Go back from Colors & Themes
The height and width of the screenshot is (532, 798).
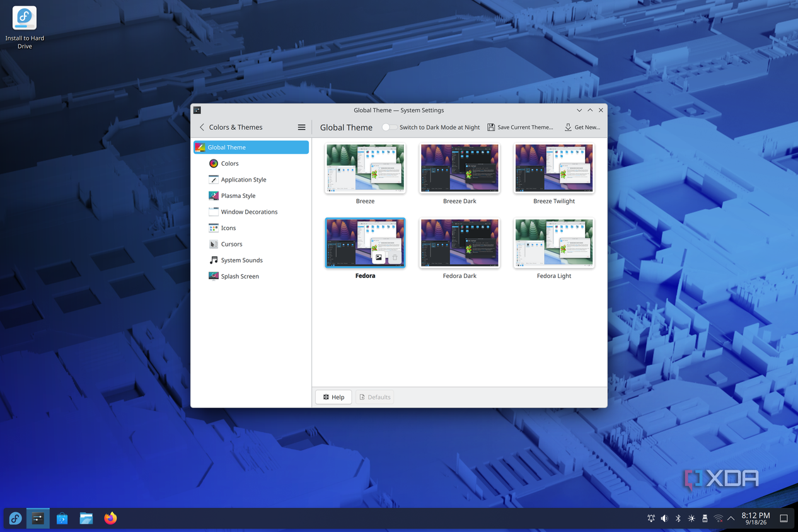pyautogui.click(x=202, y=127)
